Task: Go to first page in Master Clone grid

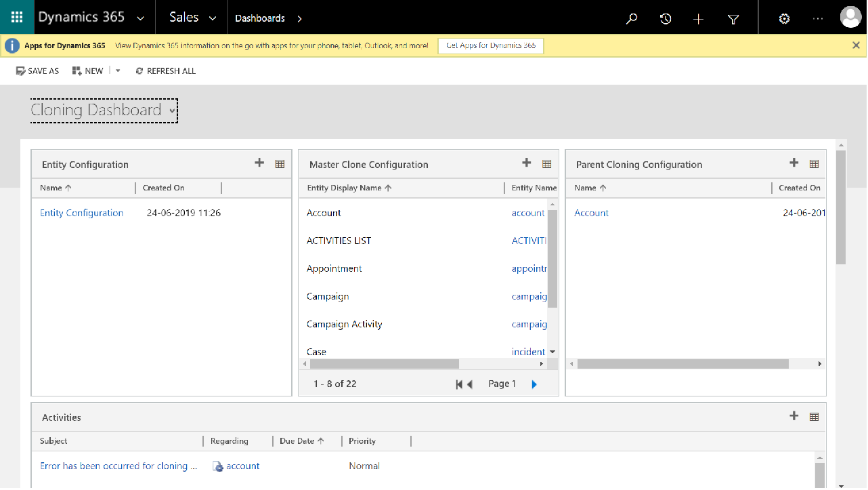Action: coord(459,384)
